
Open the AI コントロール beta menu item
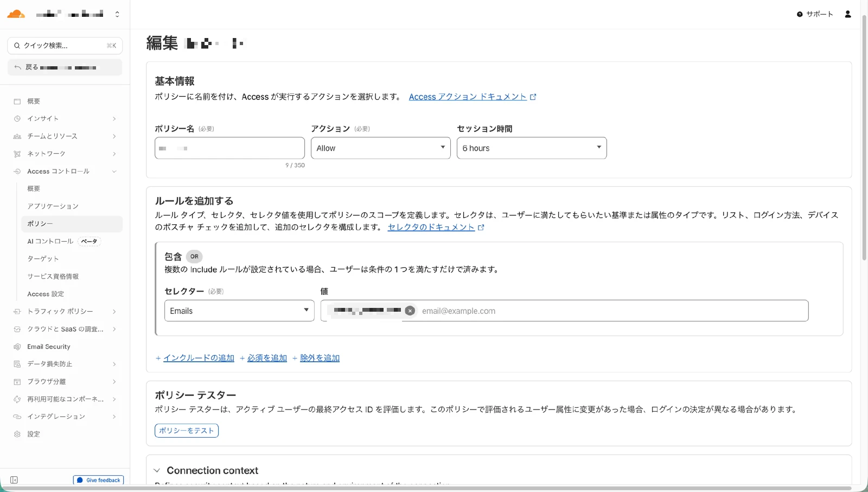pyautogui.click(x=50, y=241)
